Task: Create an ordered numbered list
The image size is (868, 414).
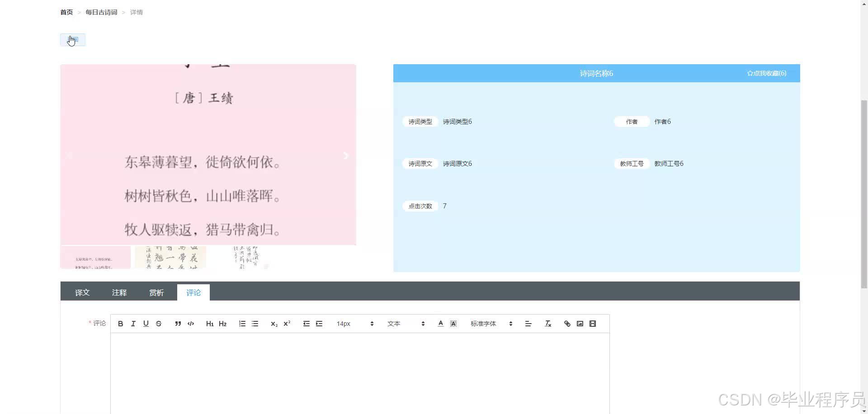Action: tap(242, 324)
